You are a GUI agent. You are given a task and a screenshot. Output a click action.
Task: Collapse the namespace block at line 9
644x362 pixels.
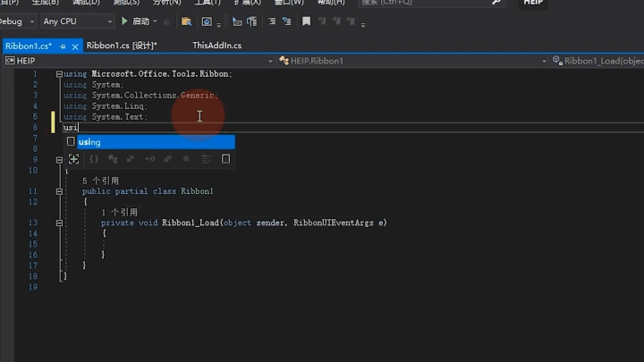(x=59, y=160)
